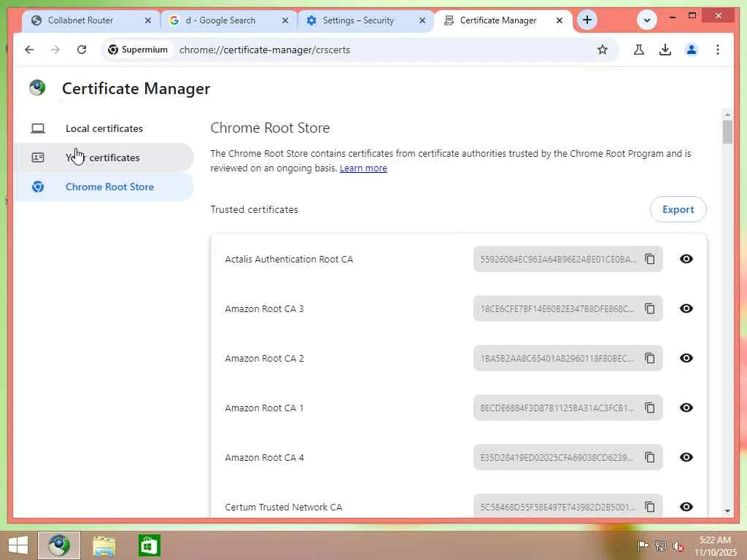747x560 pixels.
Task: Close the Certificate Manager tab
Action: 560,20
